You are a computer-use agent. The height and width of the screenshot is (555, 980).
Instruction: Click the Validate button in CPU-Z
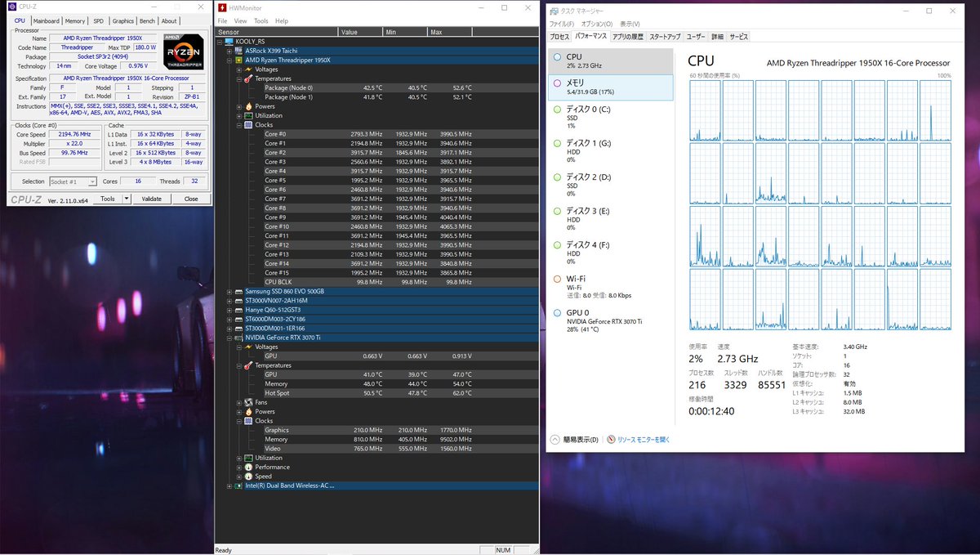coord(152,199)
